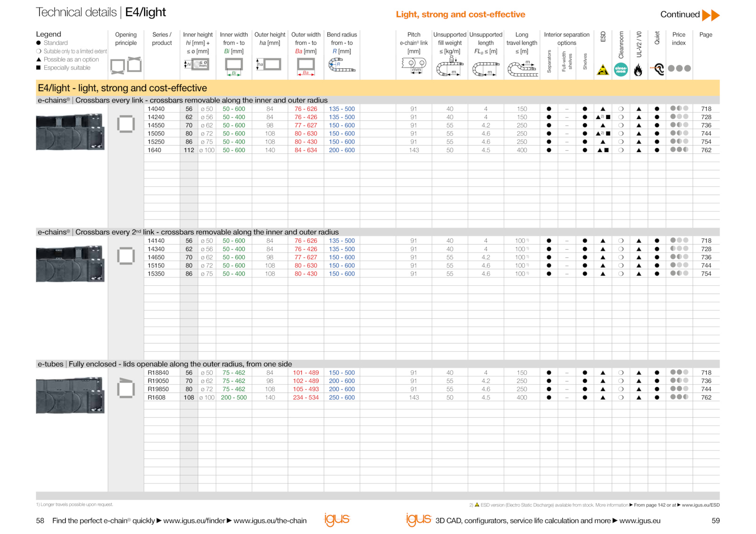The image size is (756, 534).
Task: Click the Technical details E4/light page title
Action: click(101, 12)
